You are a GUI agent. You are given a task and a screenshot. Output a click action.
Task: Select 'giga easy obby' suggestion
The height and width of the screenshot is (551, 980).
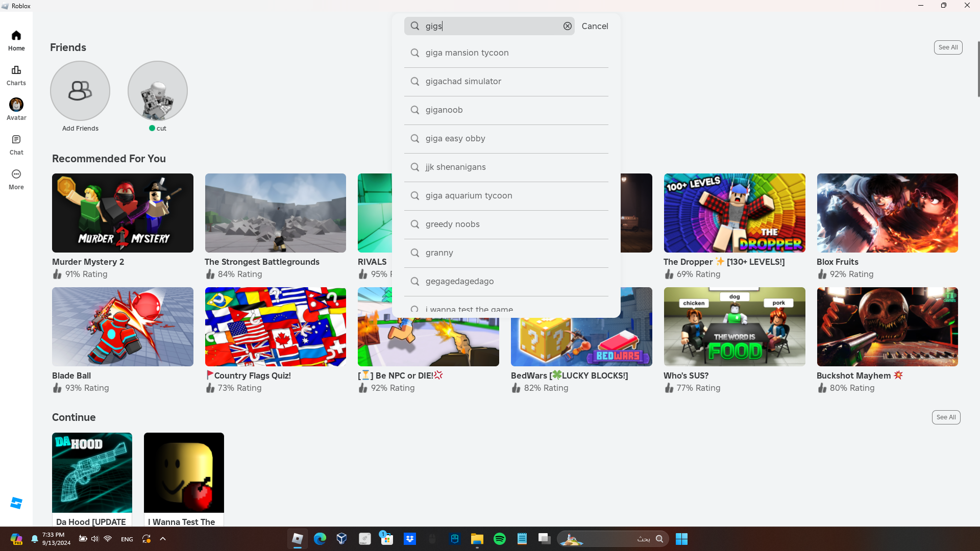tap(506, 139)
